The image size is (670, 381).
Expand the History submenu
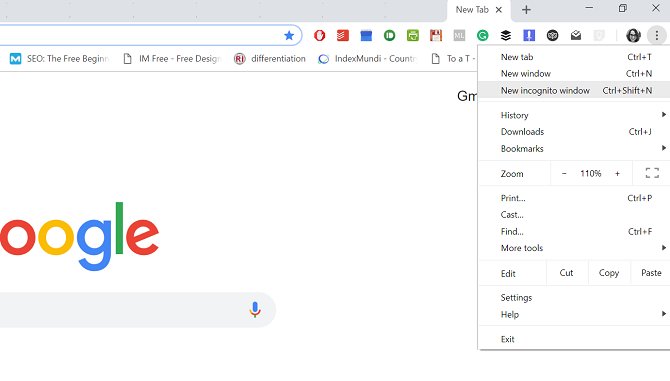coord(574,115)
